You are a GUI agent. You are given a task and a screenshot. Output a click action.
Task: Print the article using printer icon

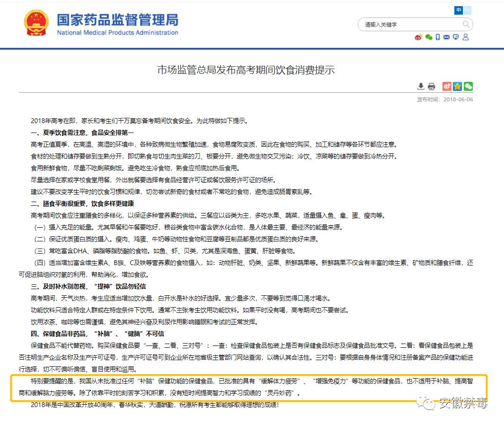pos(431,86)
